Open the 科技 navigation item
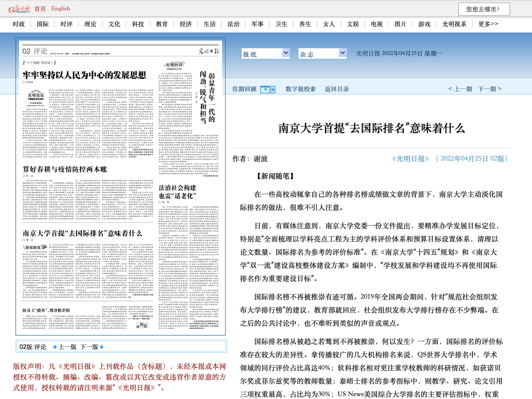This screenshot has width=532, height=399. pyautogui.click(x=138, y=24)
